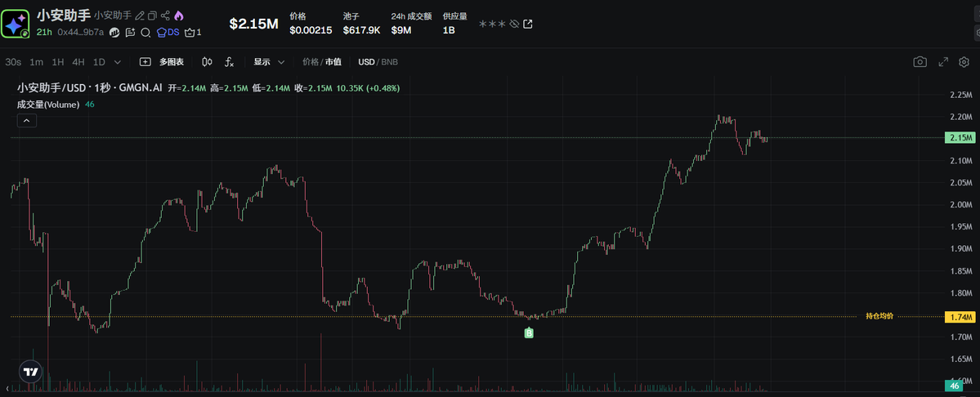Click the gray 小安助手 symbol text
This screenshot has width=980, height=397.
click(113, 16)
